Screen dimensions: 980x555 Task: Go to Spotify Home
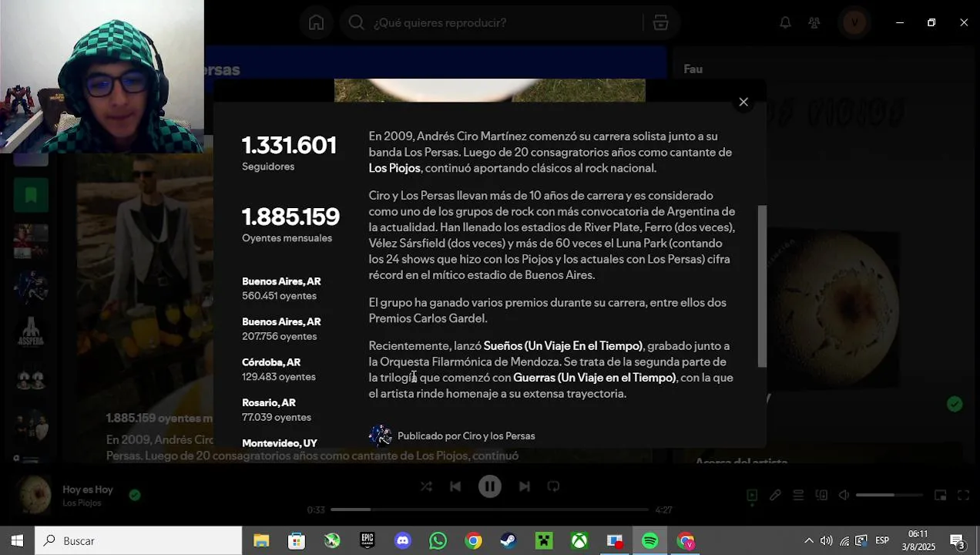[x=316, y=22]
